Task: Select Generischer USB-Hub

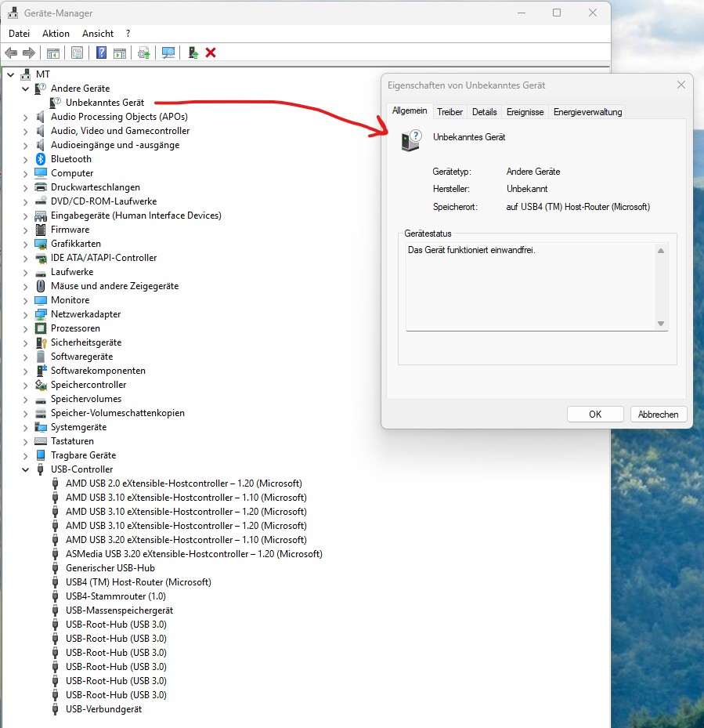Action: (110, 568)
